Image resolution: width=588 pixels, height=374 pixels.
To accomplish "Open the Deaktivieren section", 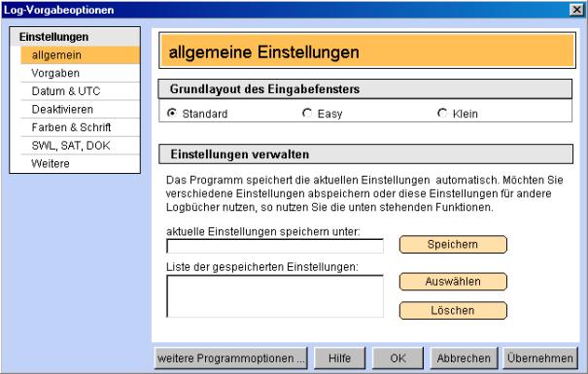I will click(x=81, y=110).
